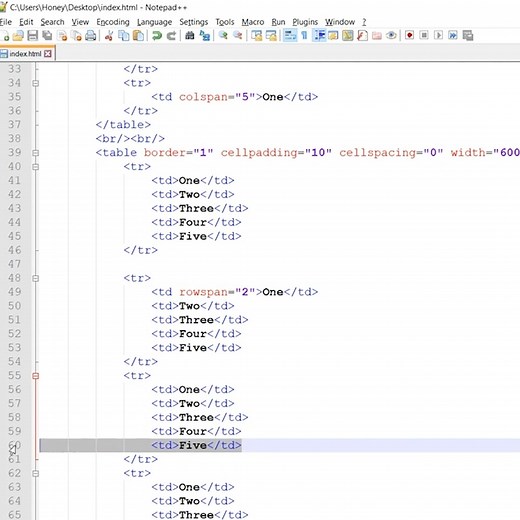The image size is (520, 520).
Task: Open the Replace dialog icon
Action: pos(204,35)
